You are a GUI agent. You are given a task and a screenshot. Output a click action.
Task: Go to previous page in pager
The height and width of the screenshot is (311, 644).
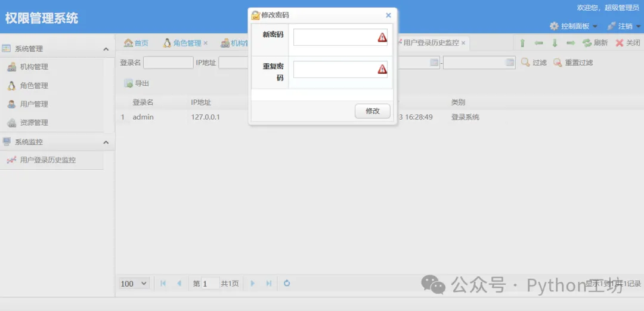point(179,283)
